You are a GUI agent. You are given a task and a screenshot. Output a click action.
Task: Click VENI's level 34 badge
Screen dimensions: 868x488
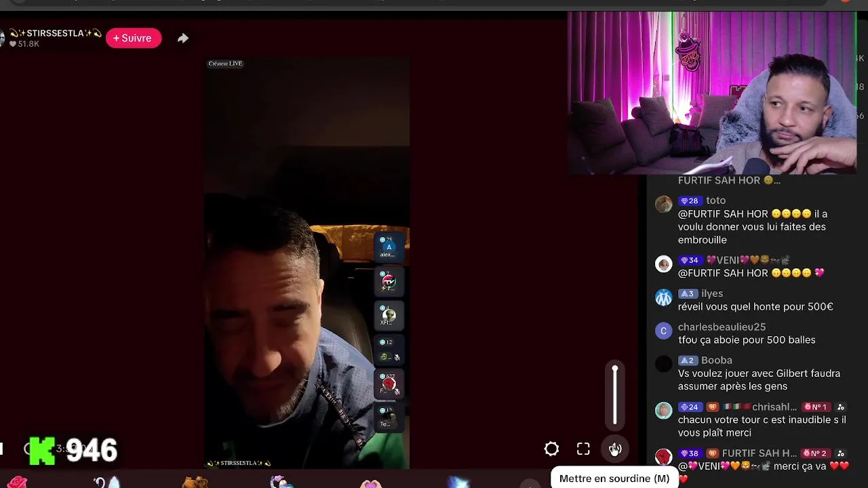click(689, 260)
